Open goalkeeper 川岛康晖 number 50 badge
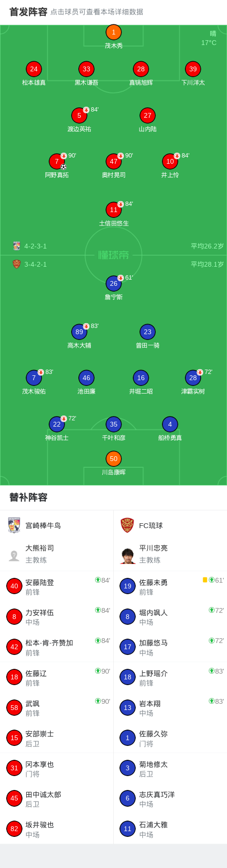 [113, 459]
